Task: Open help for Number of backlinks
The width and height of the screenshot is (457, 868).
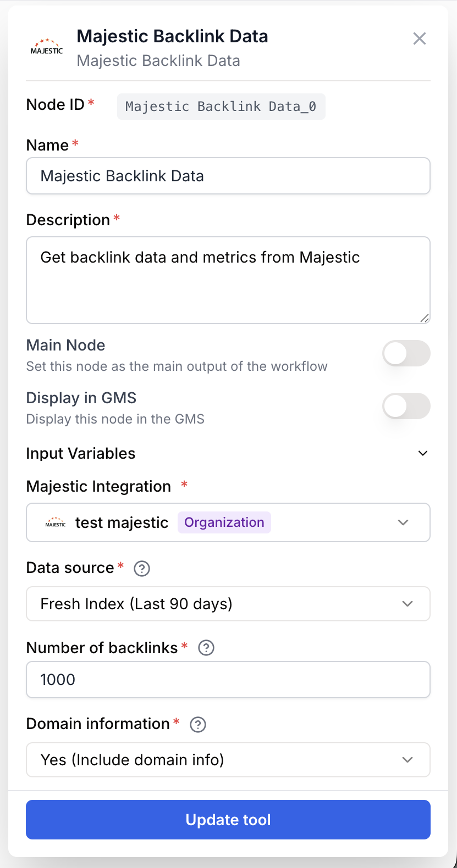Action: pos(206,648)
